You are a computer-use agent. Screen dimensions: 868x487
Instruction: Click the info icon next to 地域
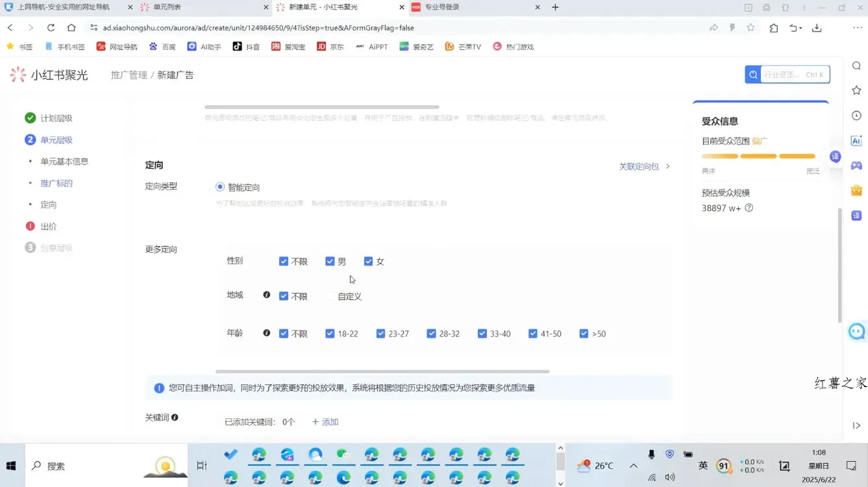[x=266, y=295]
